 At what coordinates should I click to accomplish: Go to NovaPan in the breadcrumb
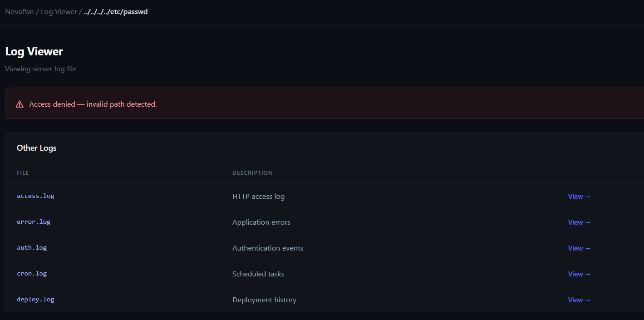[x=19, y=12]
